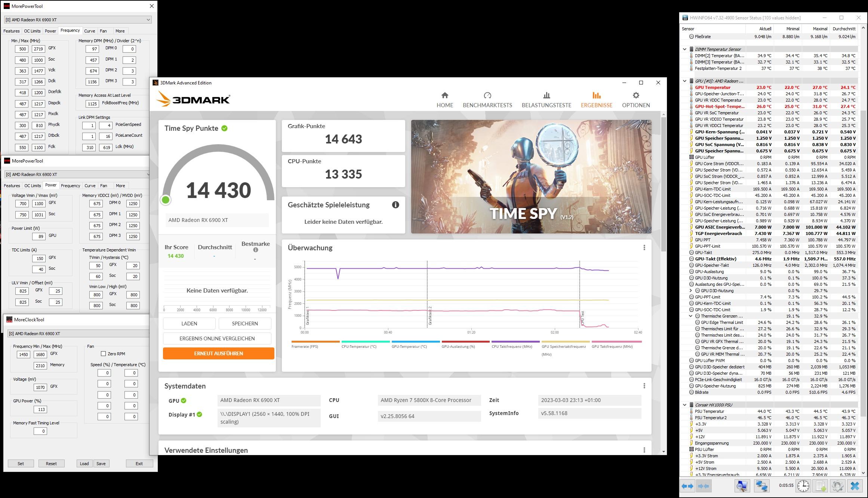Click the HWiNFO collapse-columns arrows button

[703, 486]
